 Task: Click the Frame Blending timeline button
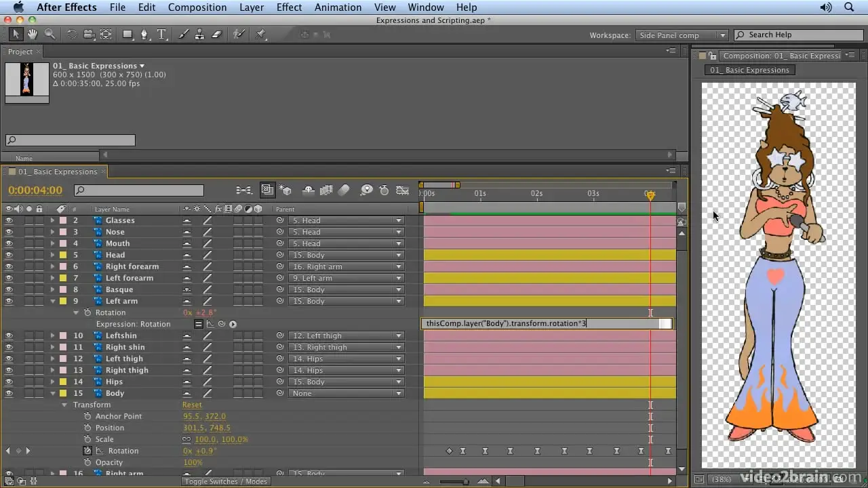click(325, 190)
